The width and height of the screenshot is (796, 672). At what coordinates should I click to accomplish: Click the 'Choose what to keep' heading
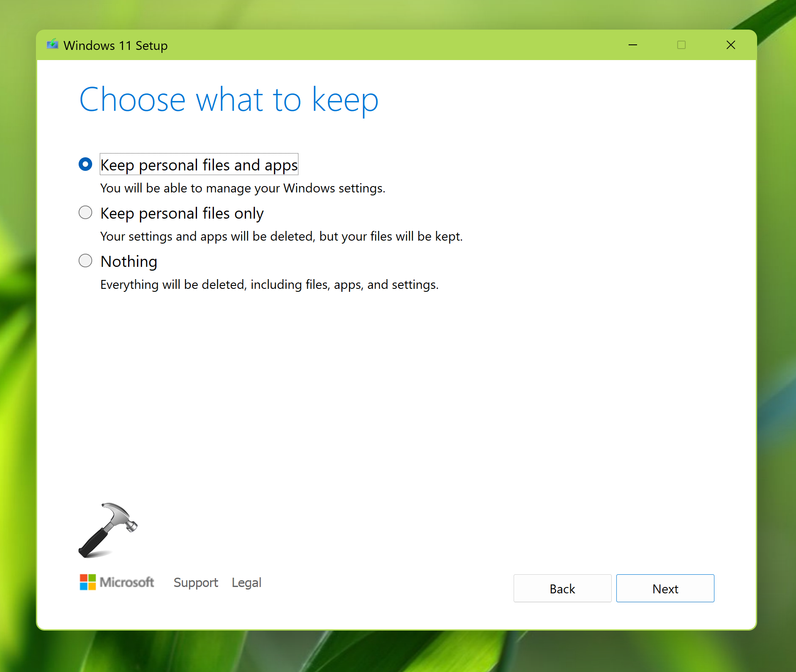click(x=229, y=100)
